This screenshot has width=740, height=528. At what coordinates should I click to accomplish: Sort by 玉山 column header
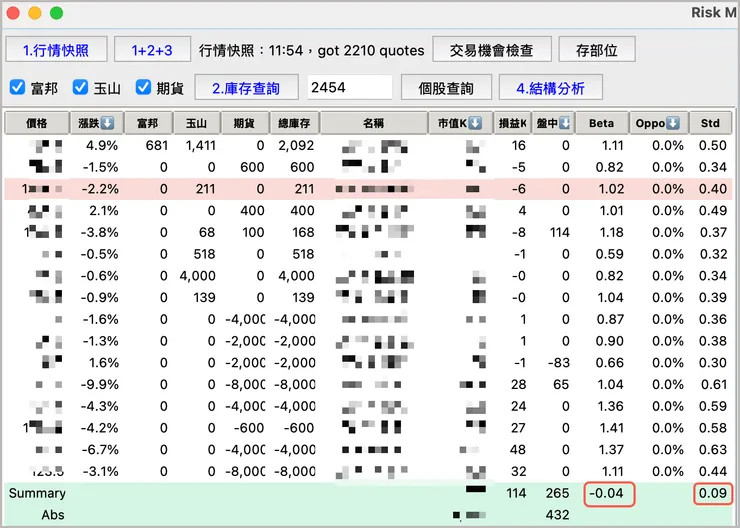click(x=196, y=123)
